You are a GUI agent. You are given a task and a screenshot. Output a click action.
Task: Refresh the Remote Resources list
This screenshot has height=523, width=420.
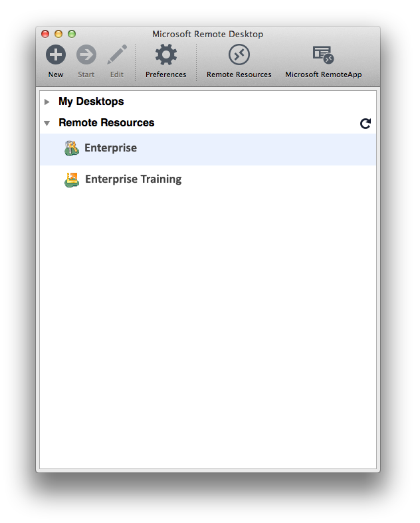pos(366,124)
